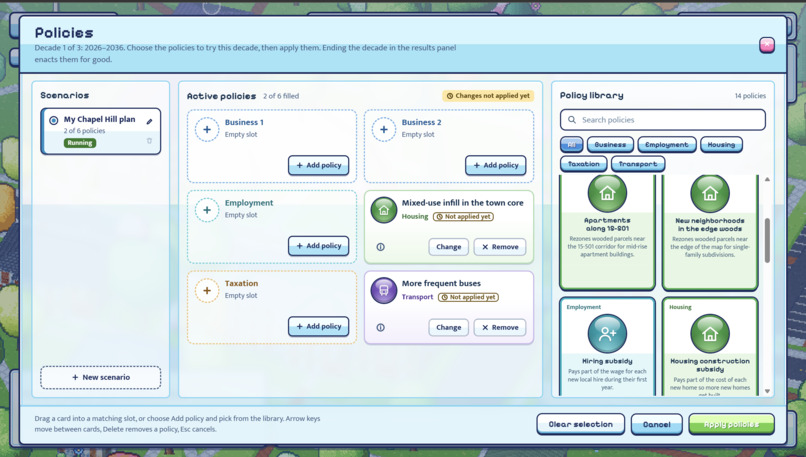Click the green house icon of Mixed-use infill

coord(384,210)
